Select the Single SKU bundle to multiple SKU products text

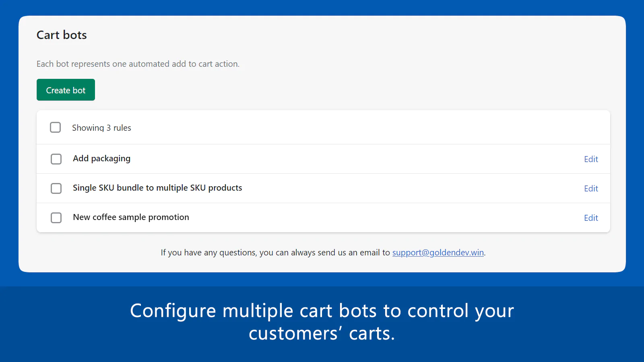point(157,188)
